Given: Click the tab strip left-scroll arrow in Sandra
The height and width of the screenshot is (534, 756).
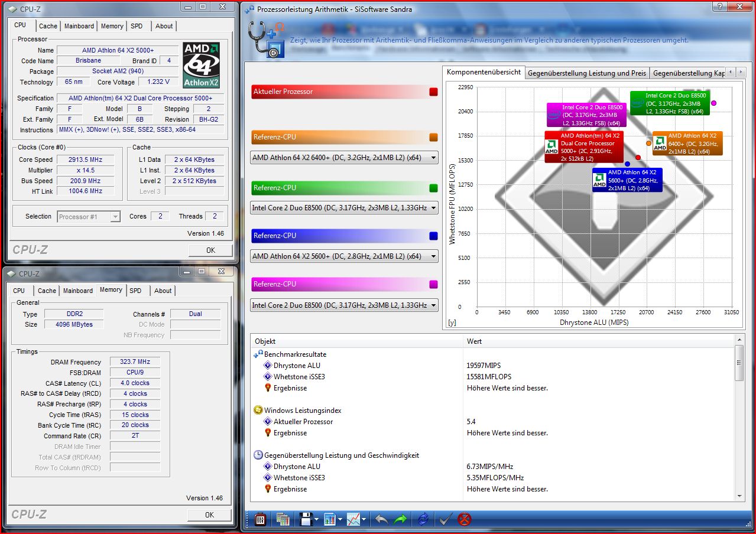Looking at the screenshot, I should (x=731, y=72).
